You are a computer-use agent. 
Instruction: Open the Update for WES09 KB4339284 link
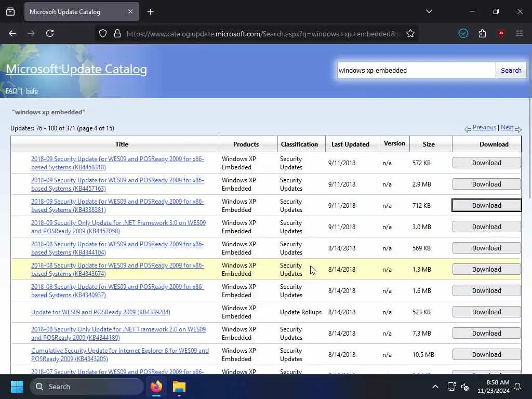(101, 312)
